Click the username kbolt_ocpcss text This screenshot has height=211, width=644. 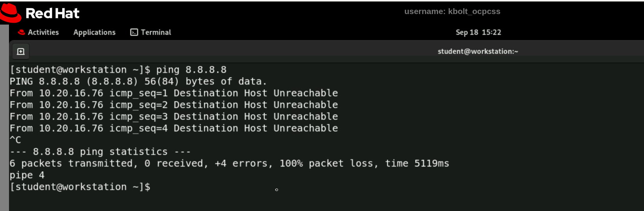(452, 11)
